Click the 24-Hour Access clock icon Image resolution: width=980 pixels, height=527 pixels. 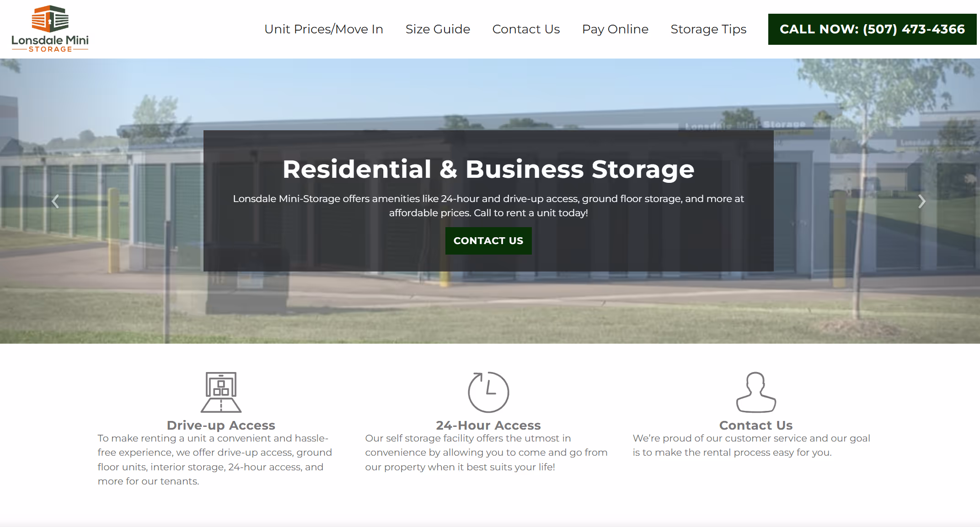pos(488,392)
